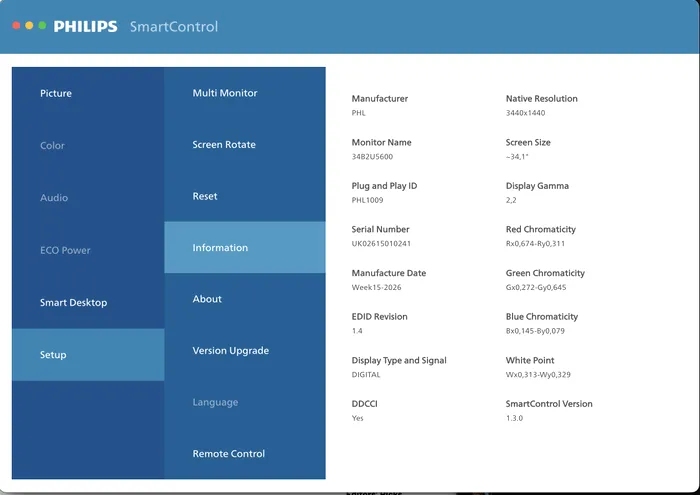Click the DIGITAL display type value
Viewport: 700px width, 495px height.
click(366, 374)
